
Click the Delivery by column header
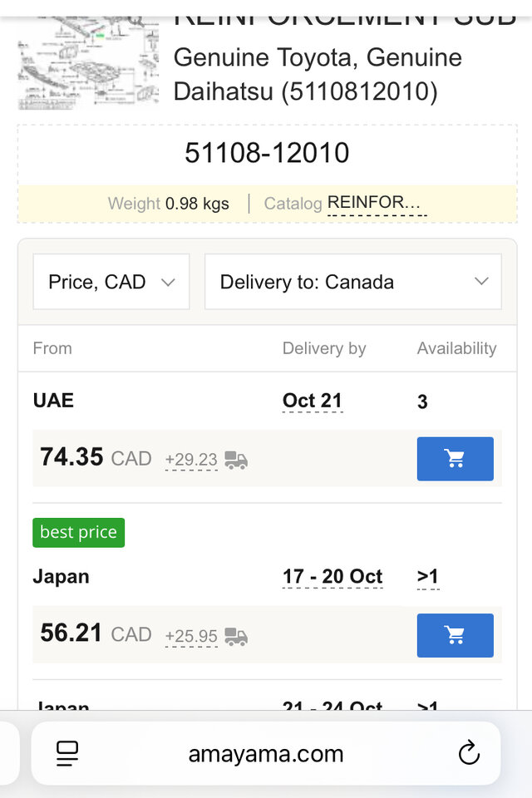coord(324,348)
